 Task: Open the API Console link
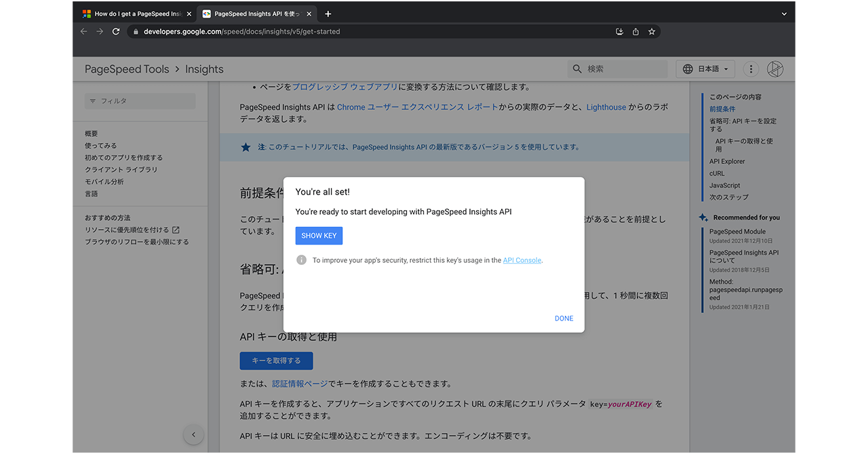click(522, 260)
